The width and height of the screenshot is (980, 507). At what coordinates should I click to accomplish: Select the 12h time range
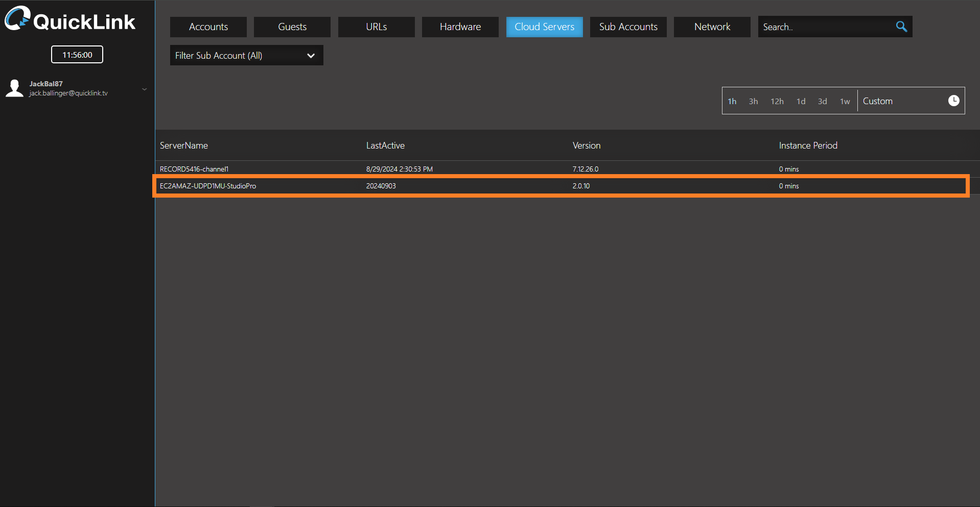[x=777, y=102]
